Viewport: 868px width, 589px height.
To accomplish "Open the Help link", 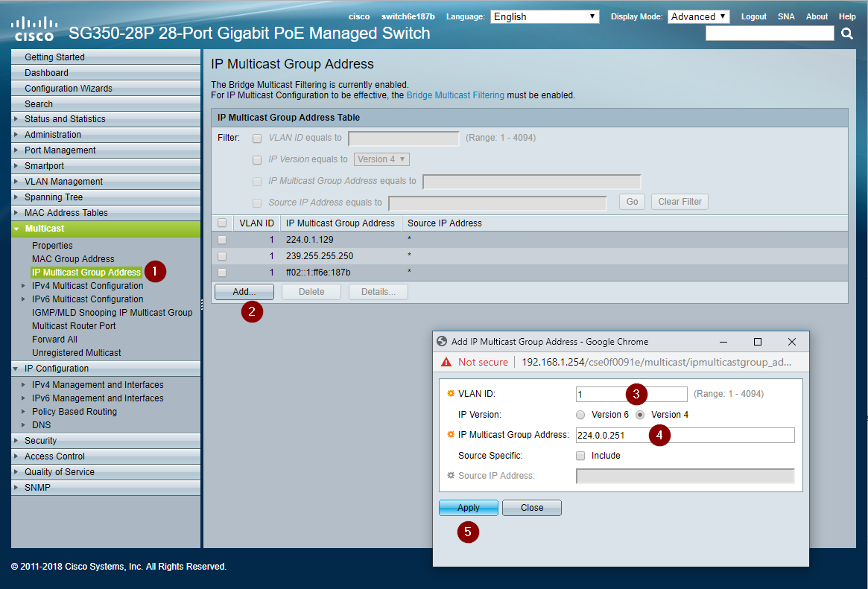I will [x=848, y=16].
